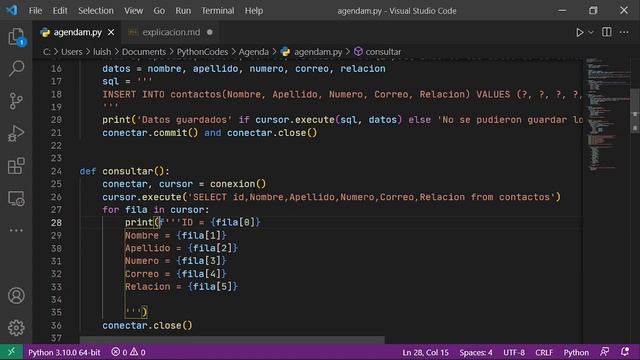The width and height of the screenshot is (640, 360).
Task: Open the Extensions view
Action: tap(16, 166)
